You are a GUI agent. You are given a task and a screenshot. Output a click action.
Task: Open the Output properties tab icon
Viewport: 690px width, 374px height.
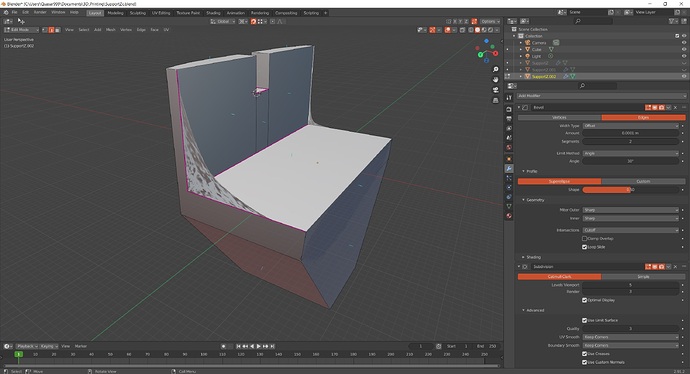509,119
